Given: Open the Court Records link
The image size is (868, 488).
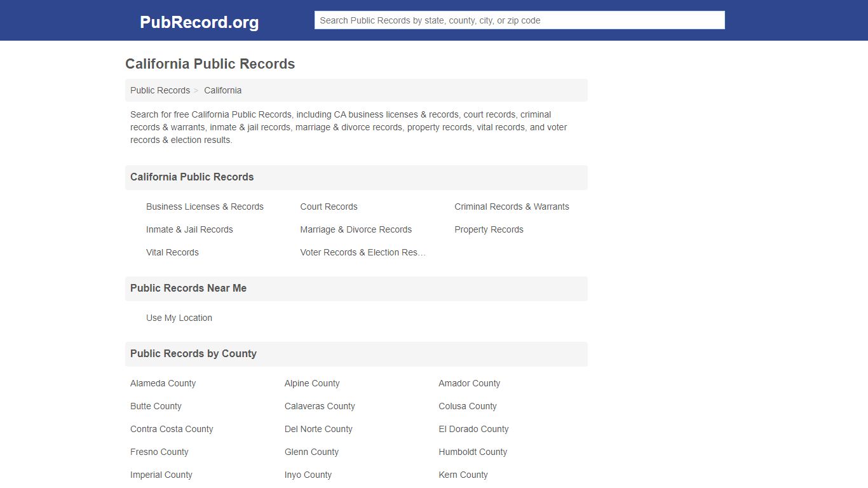Looking at the screenshot, I should pos(329,207).
